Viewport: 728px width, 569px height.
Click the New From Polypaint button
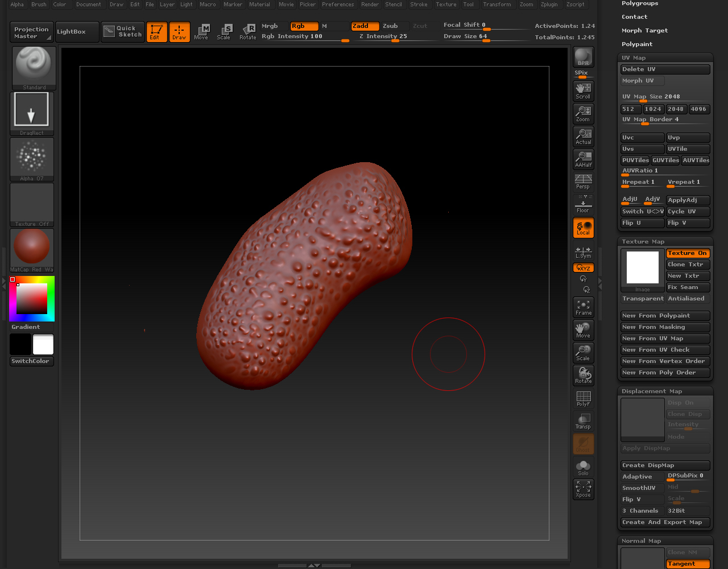[x=665, y=316]
